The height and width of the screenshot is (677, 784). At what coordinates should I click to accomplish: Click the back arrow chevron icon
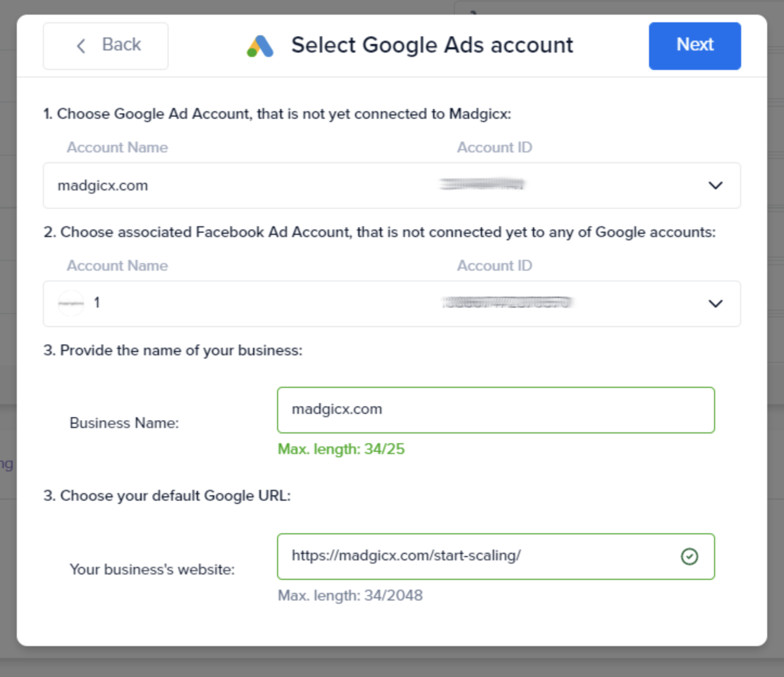click(81, 46)
